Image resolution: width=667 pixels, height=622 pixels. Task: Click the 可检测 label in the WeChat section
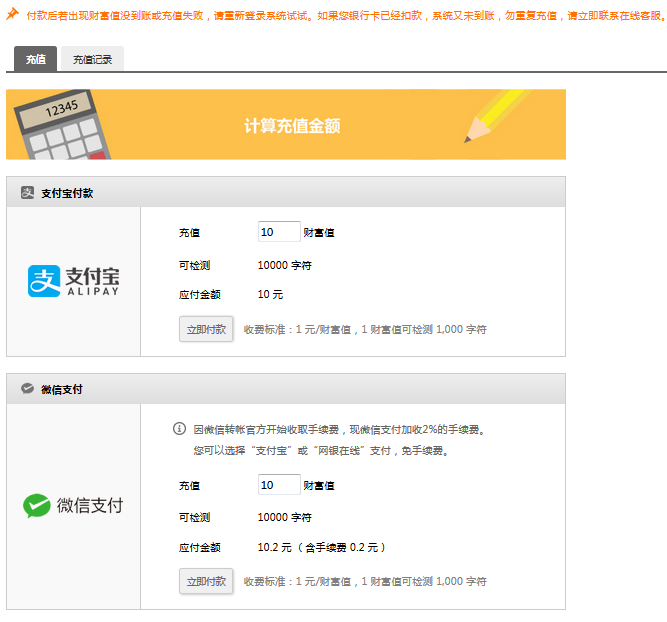coord(194,517)
